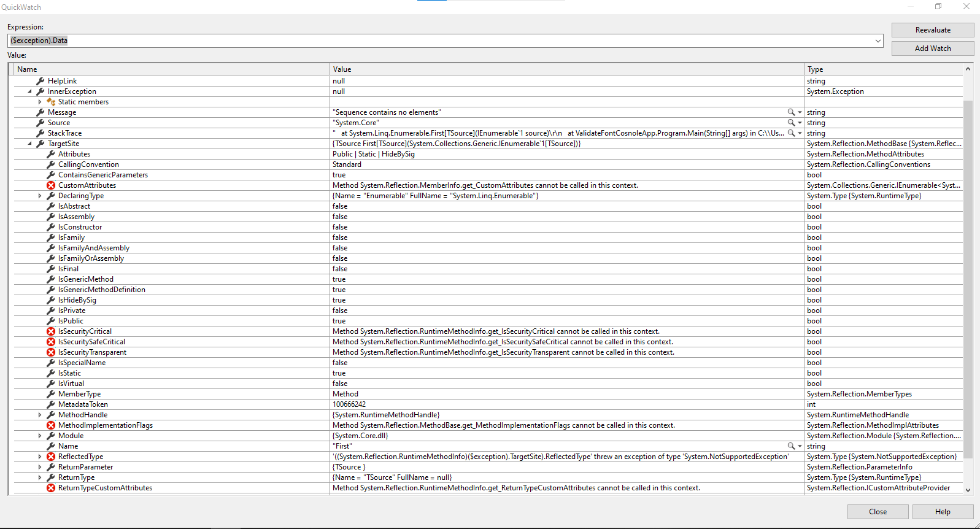Click the error icon beside CustomAttributes
Viewport: 980px width, 529px height.
pos(51,185)
